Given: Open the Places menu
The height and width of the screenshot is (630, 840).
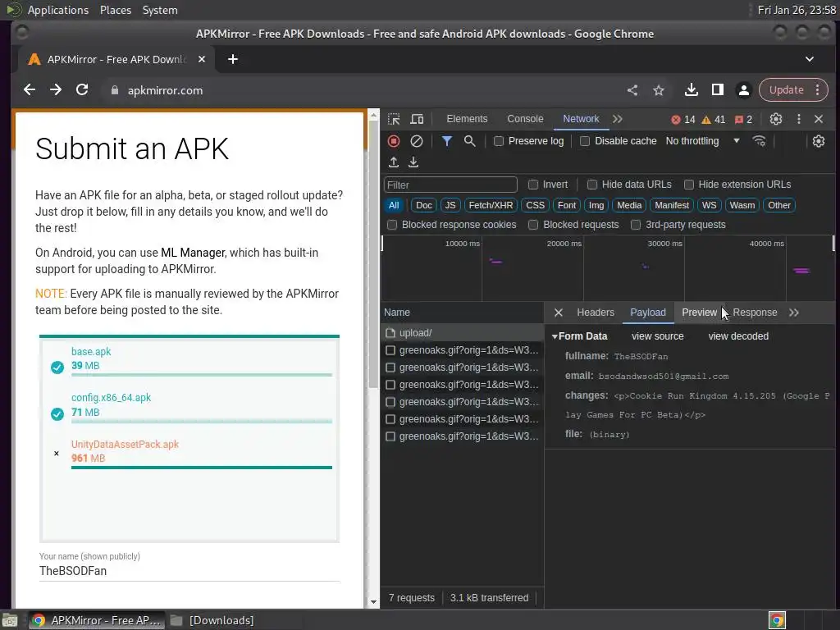Looking at the screenshot, I should tap(116, 10).
